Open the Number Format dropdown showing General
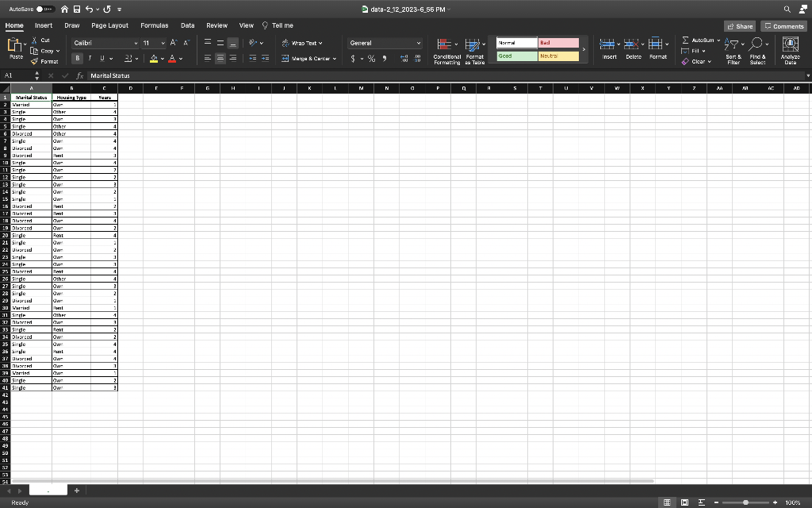 (385, 43)
